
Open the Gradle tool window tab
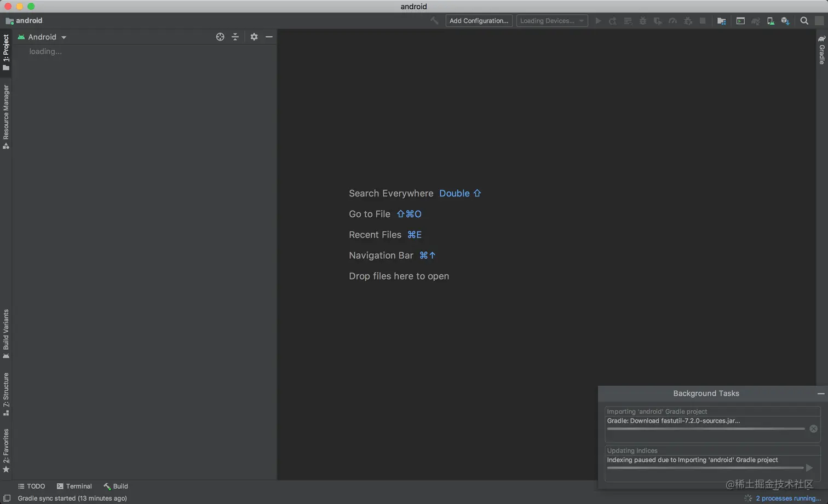click(x=822, y=50)
